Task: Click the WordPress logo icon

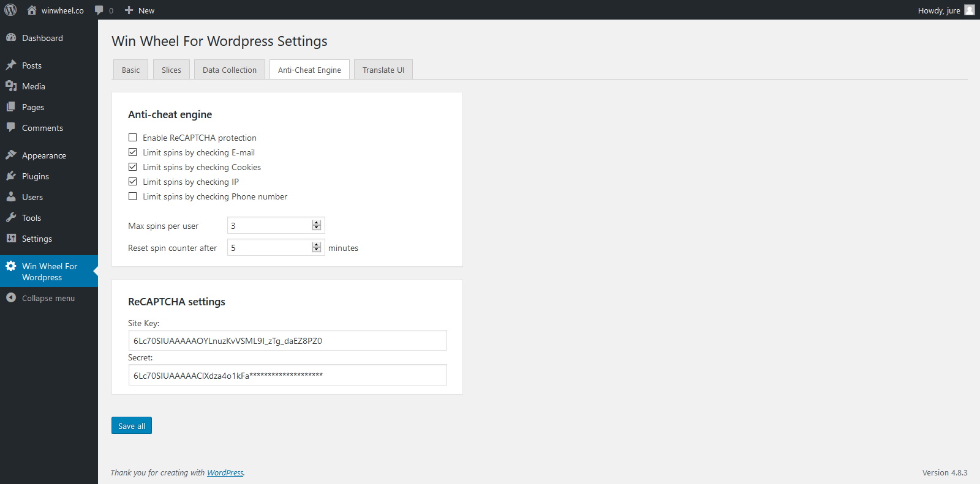Action: (x=10, y=10)
